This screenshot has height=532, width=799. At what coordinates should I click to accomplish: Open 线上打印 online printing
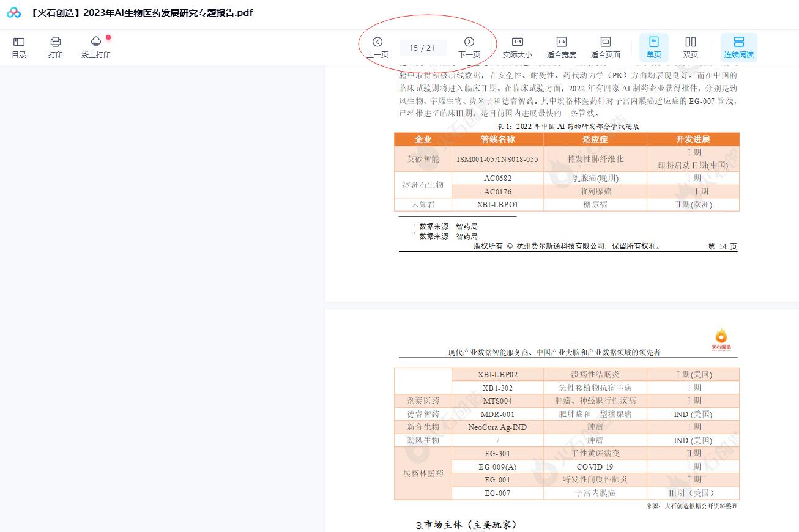[95, 47]
